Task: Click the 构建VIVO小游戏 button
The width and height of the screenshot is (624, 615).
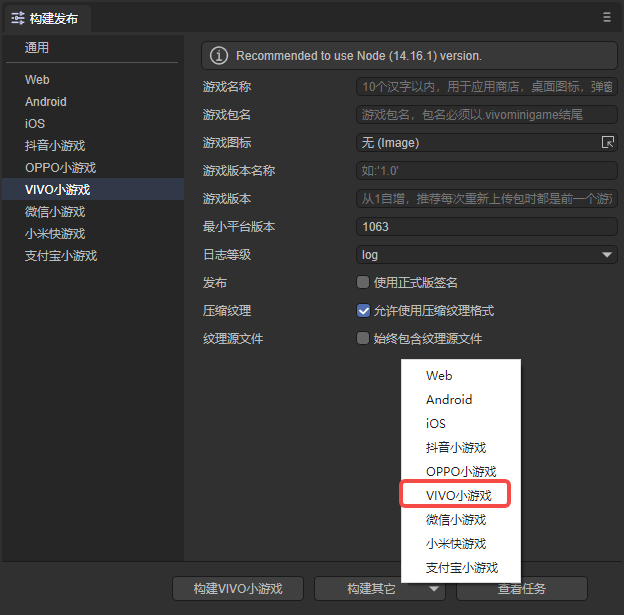Action: point(238,588)
